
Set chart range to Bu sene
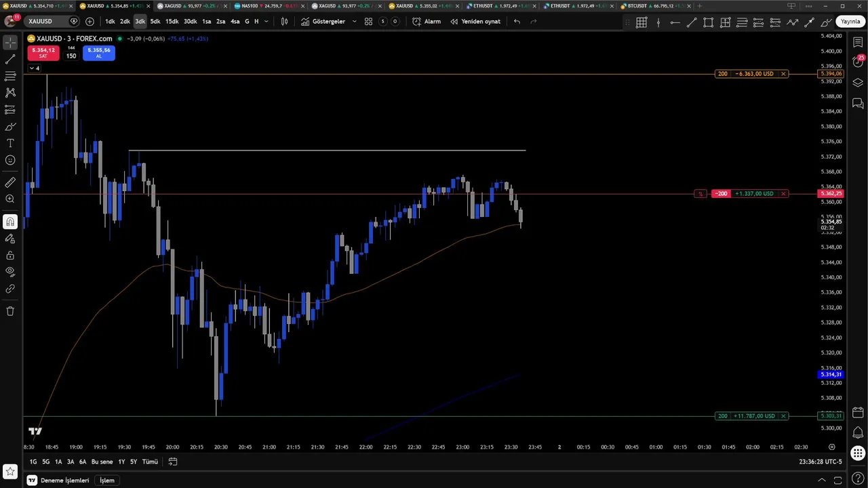click(x=102, y=462)
